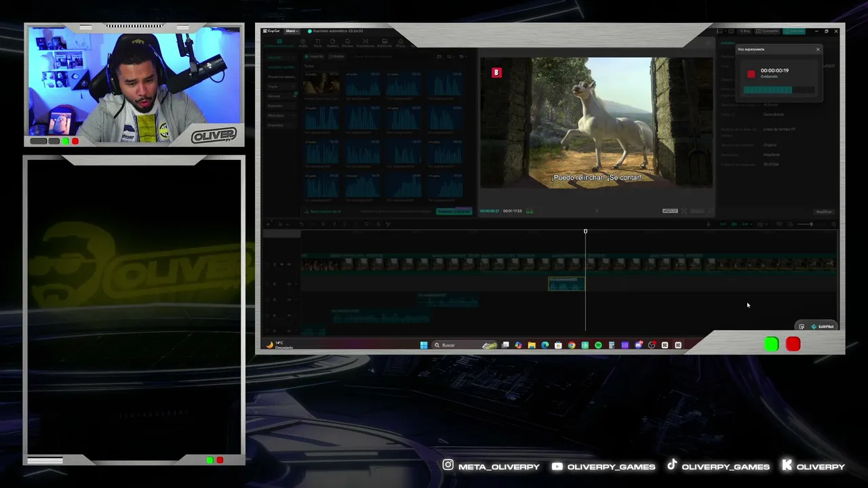The height and width of the screenshot is (488, 868).
Task: Open the Detalles tab in the right panel
Action: [728, 43]
